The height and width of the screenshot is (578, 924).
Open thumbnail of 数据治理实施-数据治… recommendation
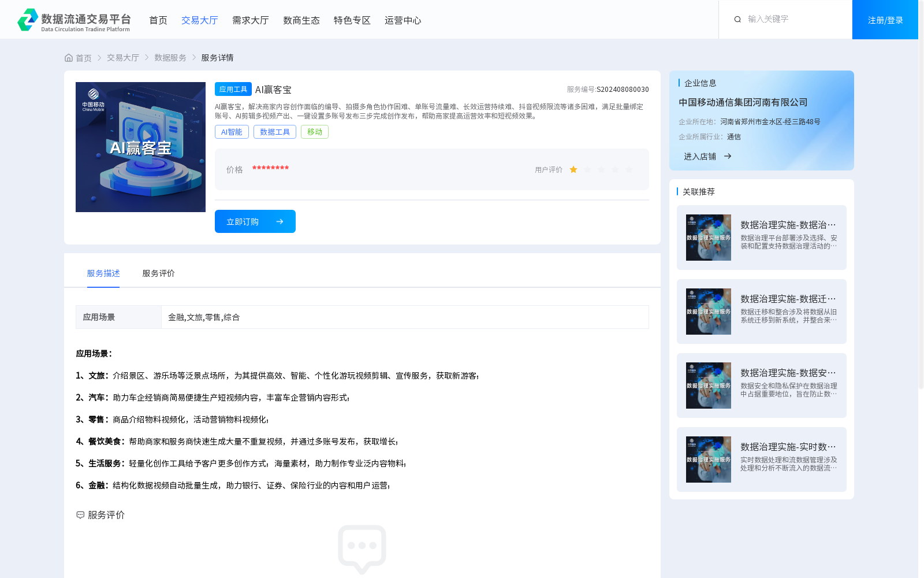click(x=709, y=238)
